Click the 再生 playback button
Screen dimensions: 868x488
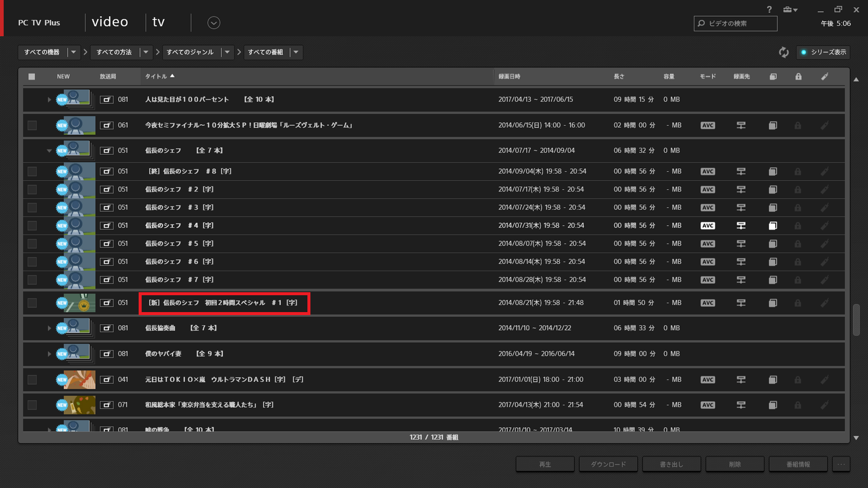[x=544, y=464]
